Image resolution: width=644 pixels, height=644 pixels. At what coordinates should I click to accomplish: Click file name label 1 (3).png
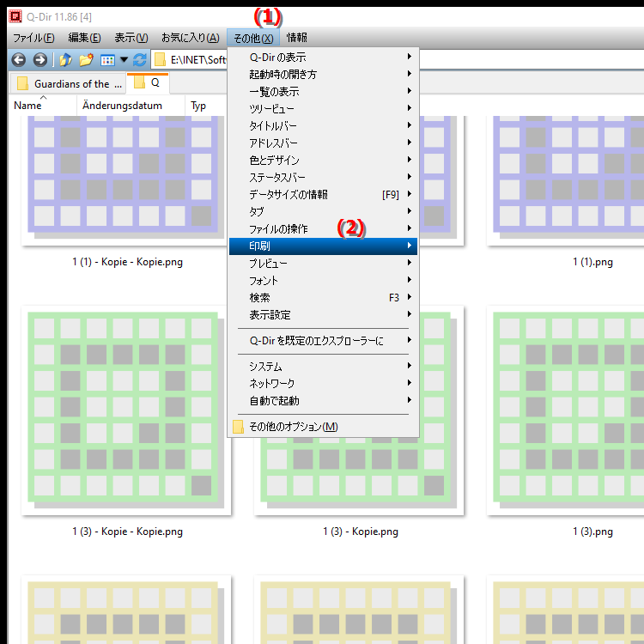pyautogui.click(x=592, y=532)
